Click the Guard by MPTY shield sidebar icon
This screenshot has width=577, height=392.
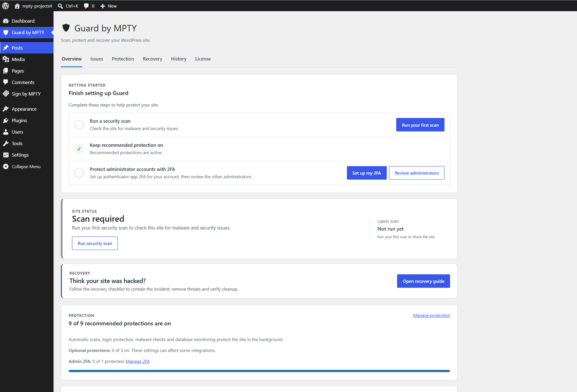6,32
